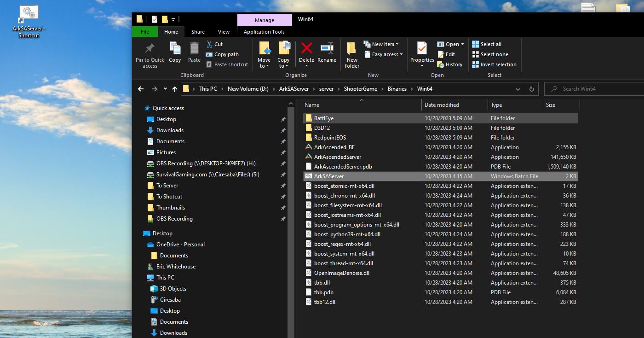Open the recent locations dropdown arrow
The image size is (644, 338).
(165, 89)
